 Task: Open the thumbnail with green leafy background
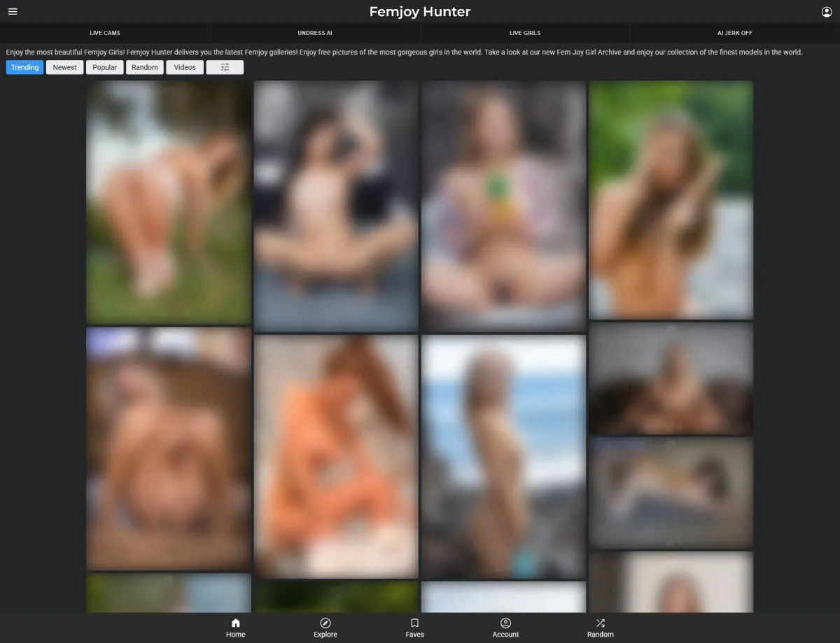tap(671, 199)
